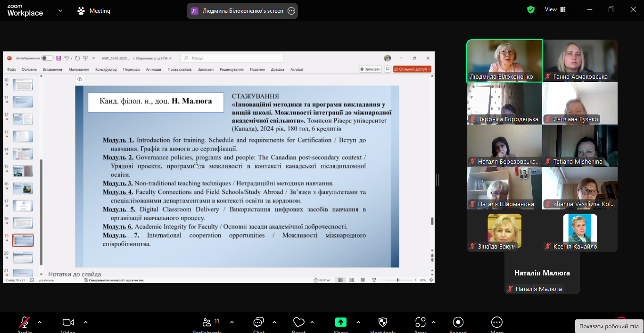Viewport: 644px width, 333px height.
Task: Click the green encryption shield icon
Action: point(531,10)
